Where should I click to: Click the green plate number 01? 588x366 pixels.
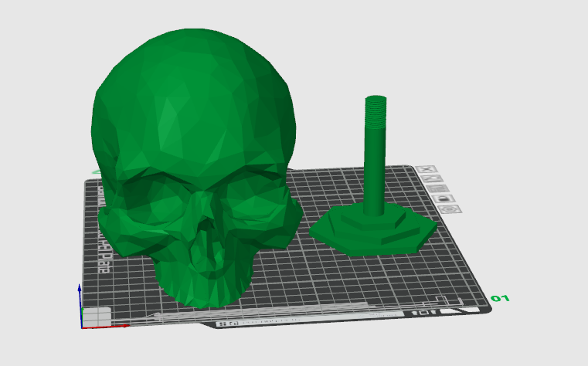click(500, 299)
